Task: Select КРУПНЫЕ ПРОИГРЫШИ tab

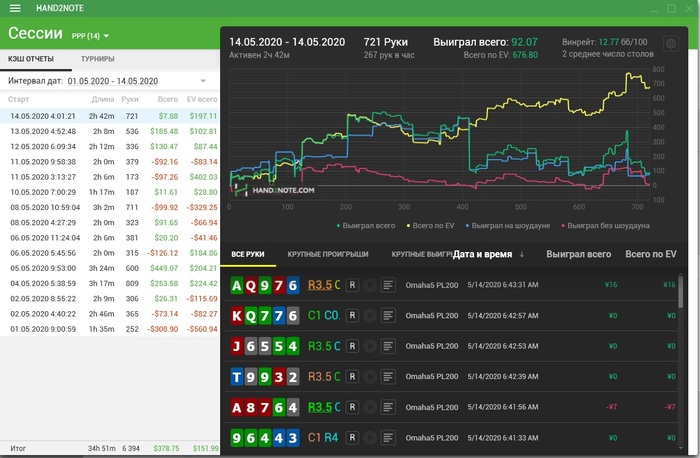Action: pyautogui.click(x=328, y=254)
